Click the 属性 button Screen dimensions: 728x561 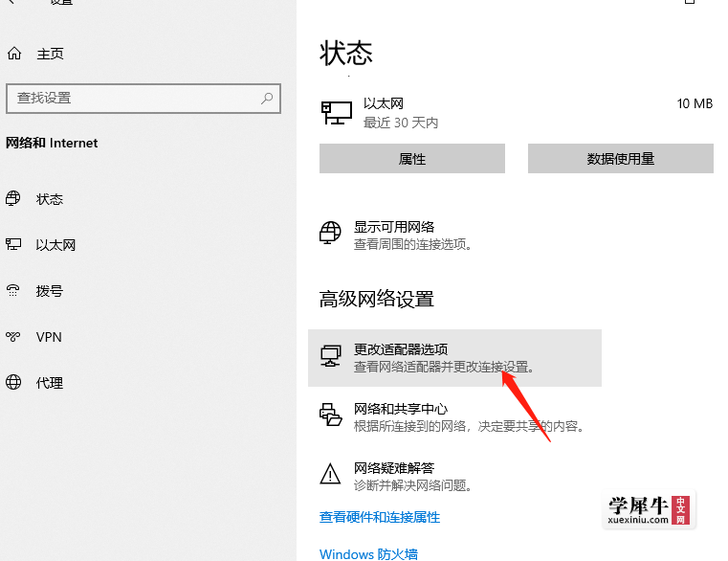pos(412,159)
